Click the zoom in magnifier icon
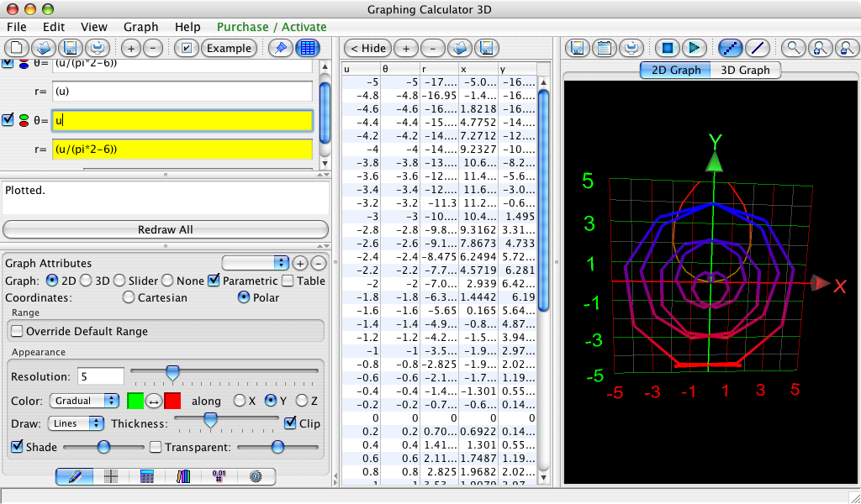Viewport: 861px width, 504px height. (821, 48)
